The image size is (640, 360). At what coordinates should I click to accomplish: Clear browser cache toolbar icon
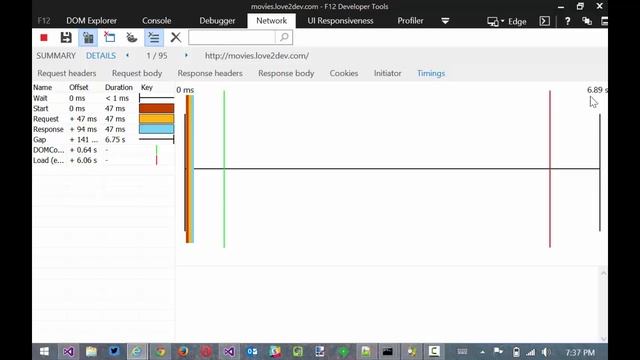click(109, 38)
